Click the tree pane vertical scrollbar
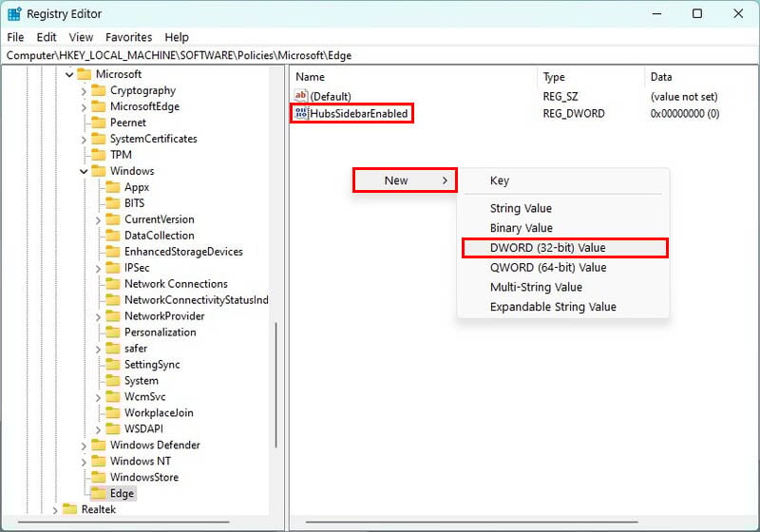The width and height of the screenshot is (760, 532). tap(276, 385)
